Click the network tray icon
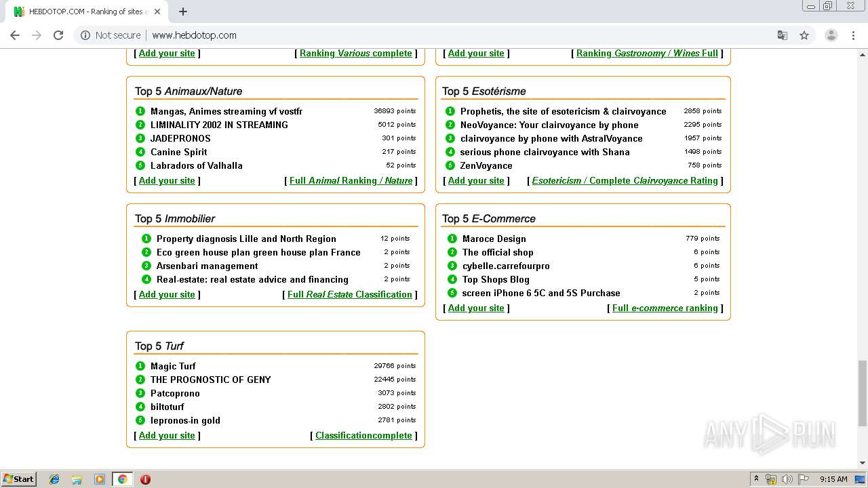 (x=771, y=479)
